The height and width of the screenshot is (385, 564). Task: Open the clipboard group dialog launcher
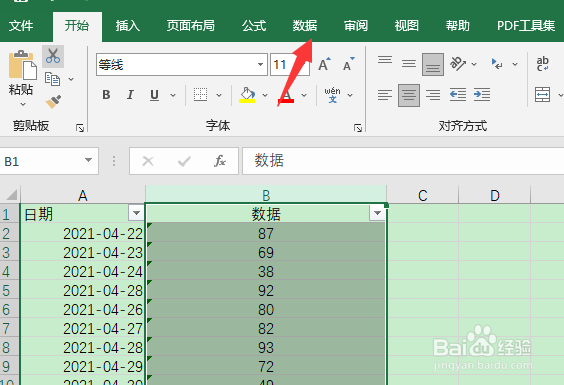tap(80, 127)
